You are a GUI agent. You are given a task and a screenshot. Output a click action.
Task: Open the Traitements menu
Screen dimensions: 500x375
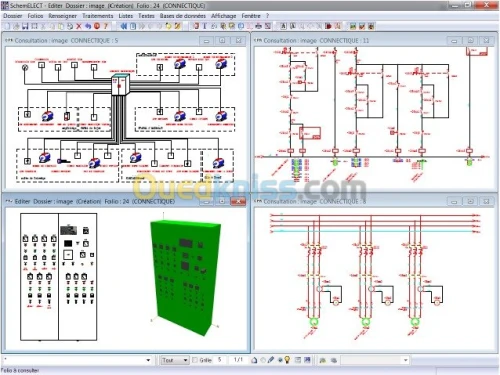(x=98, y=16)
